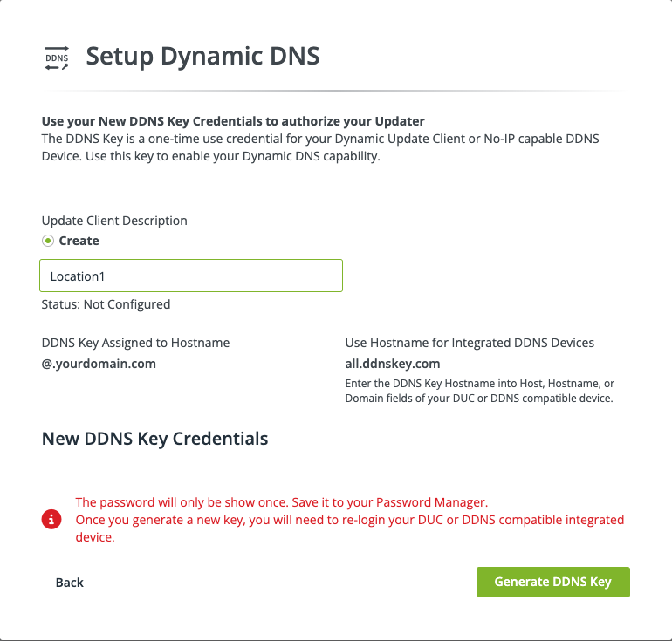Click the bold authorize your Updater heading
Screen dimensions: 672x641
pos(233,121)
